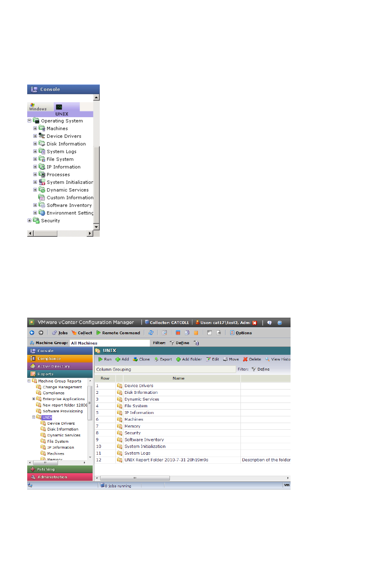Click the filter icon right of Machine Group Define
This screenshot has height=588, width=369.
coord(196,343)
